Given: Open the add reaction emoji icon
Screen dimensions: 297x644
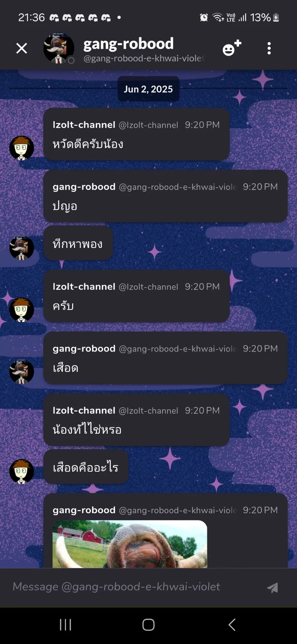Looking at the screenshot, I should [232, 48].
